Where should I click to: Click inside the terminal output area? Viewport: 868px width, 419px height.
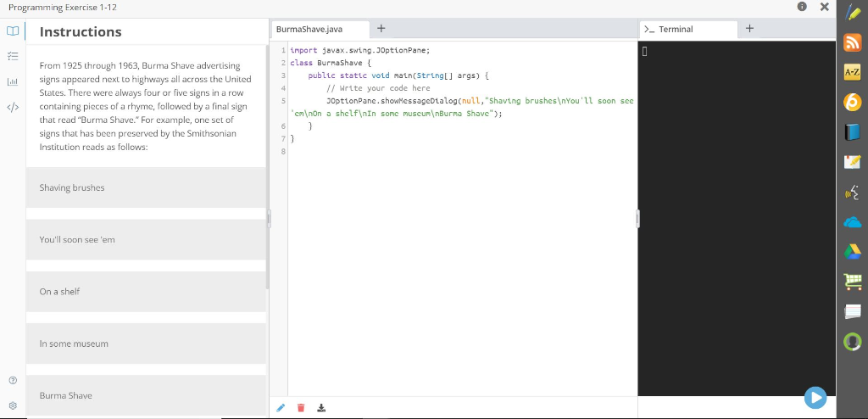[736, 221]
